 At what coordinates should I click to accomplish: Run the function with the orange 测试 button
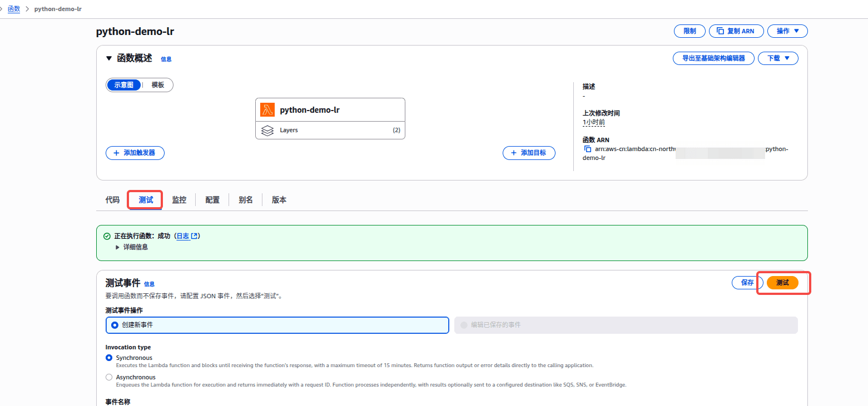[x=782, y=283]
